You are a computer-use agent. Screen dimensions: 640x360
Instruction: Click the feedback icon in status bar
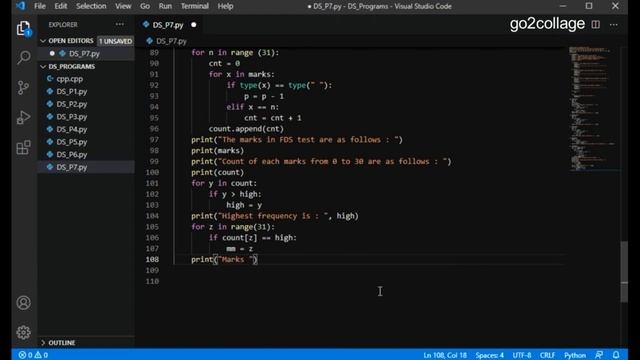click(x=599, y=355)
